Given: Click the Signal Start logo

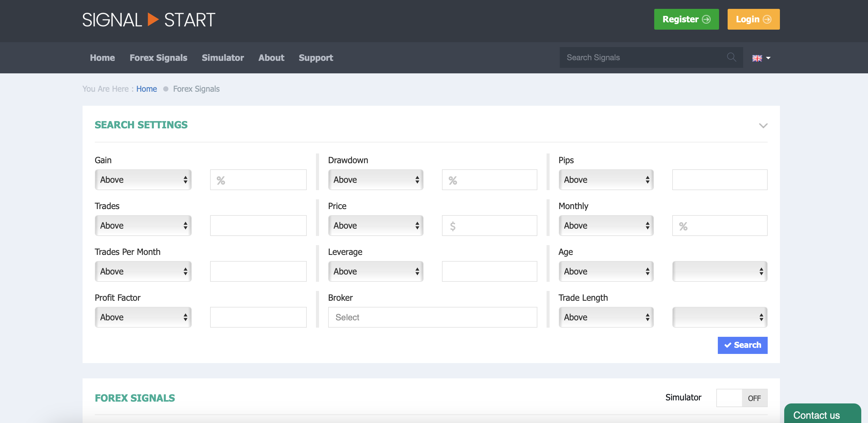Looking at the screenshot, I should point(149,20).
